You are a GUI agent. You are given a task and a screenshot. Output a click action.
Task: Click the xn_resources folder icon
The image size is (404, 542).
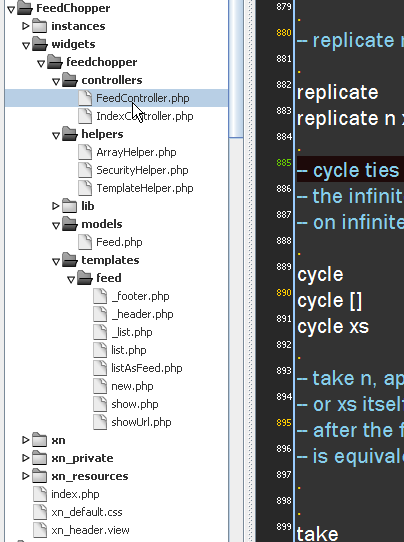coord(39,476)
